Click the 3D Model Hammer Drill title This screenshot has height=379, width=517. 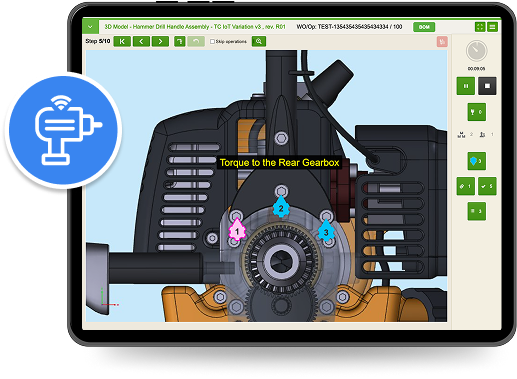[195, 27]
